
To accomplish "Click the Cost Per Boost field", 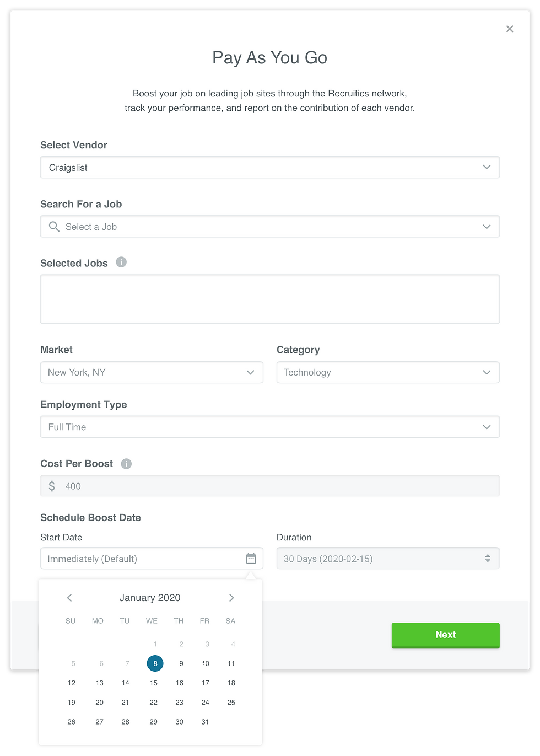I will 270,486.
